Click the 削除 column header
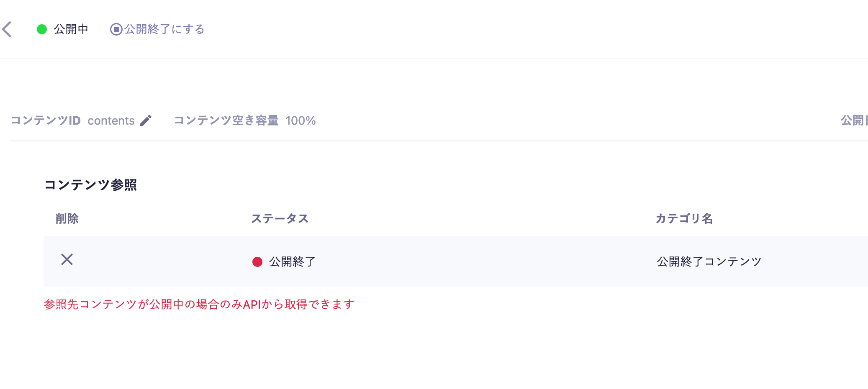 pos(67,219)
